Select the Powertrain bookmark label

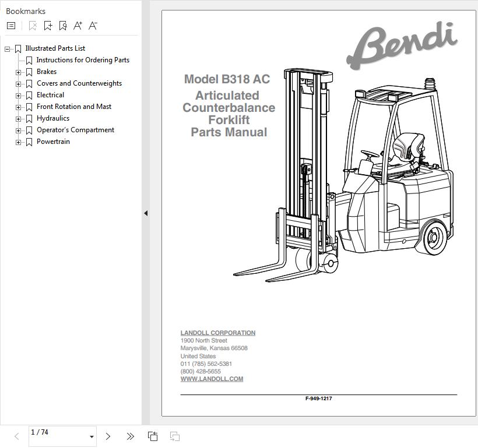pos(54,142)
